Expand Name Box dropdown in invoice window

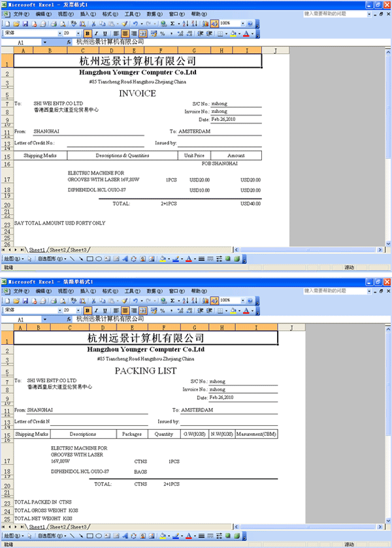pyautogui.click(x=45, y=42)
